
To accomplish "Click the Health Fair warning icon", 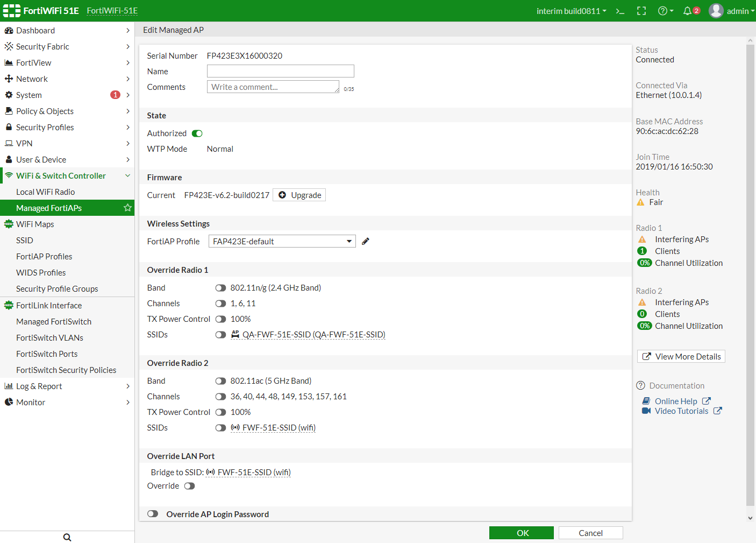I will pos(640,202).
